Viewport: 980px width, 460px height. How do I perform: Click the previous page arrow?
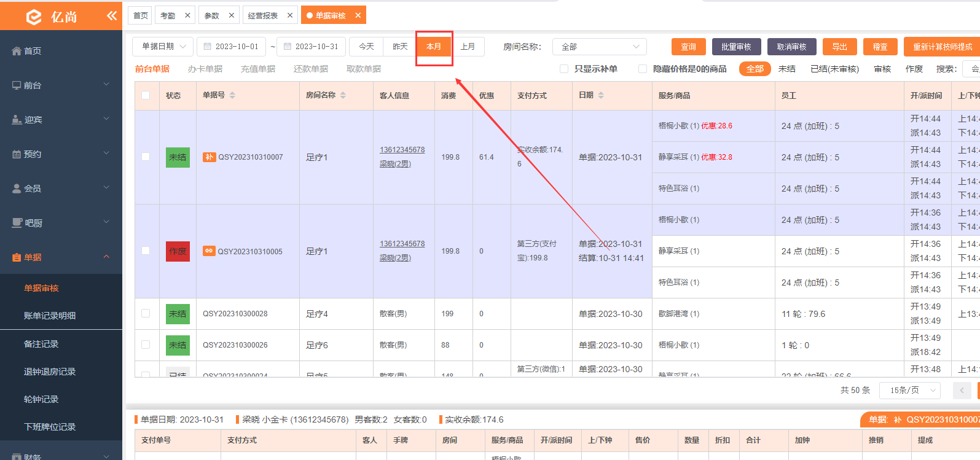962,390
